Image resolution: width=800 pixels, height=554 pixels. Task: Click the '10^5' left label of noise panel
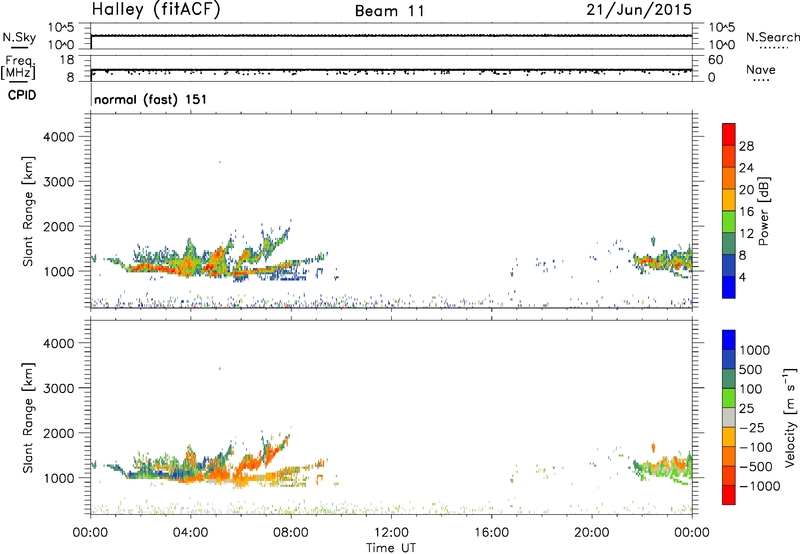[x=61, y=27]
